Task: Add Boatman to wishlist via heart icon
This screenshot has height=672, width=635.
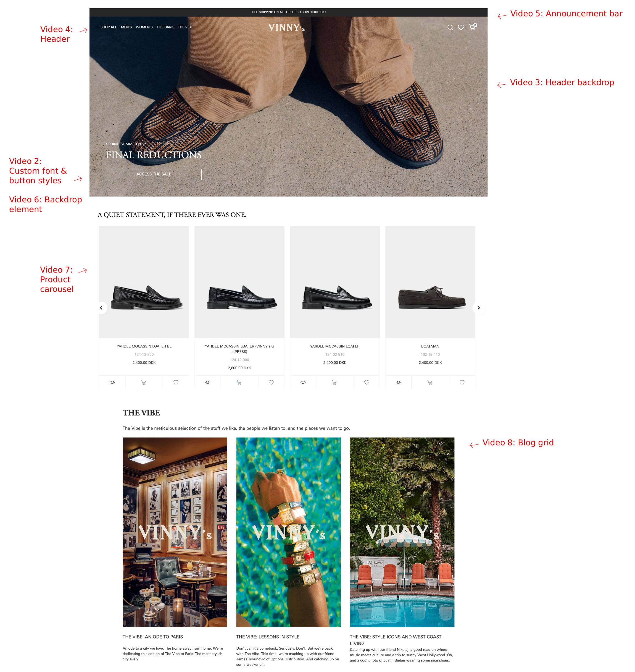Action: click(462, 382)
